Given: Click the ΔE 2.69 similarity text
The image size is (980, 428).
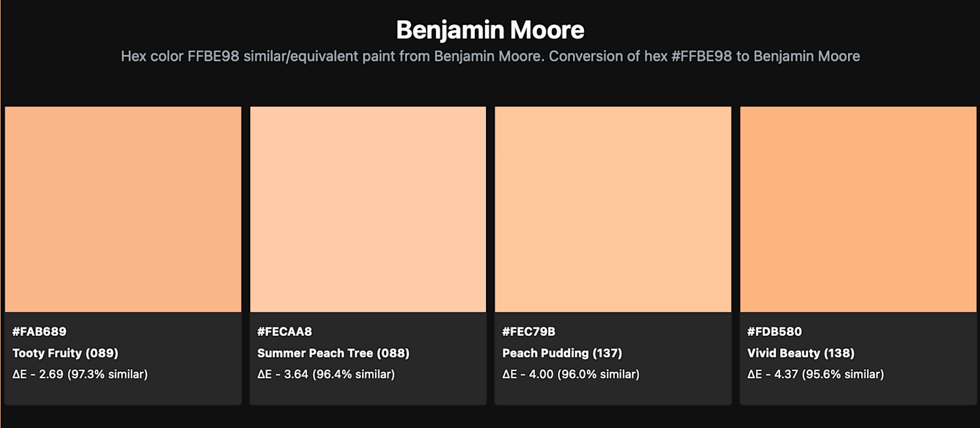Looking at the screenshot, I should (x=80, y=374).
